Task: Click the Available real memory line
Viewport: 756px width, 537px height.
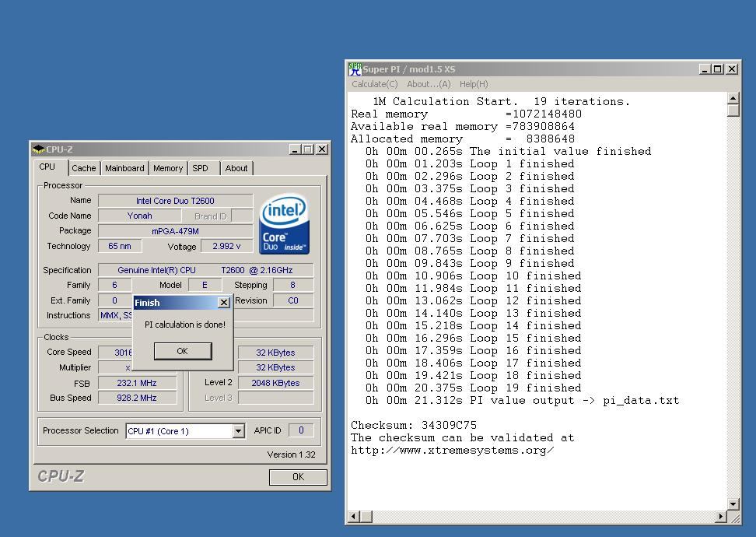Action: [463, 126]
